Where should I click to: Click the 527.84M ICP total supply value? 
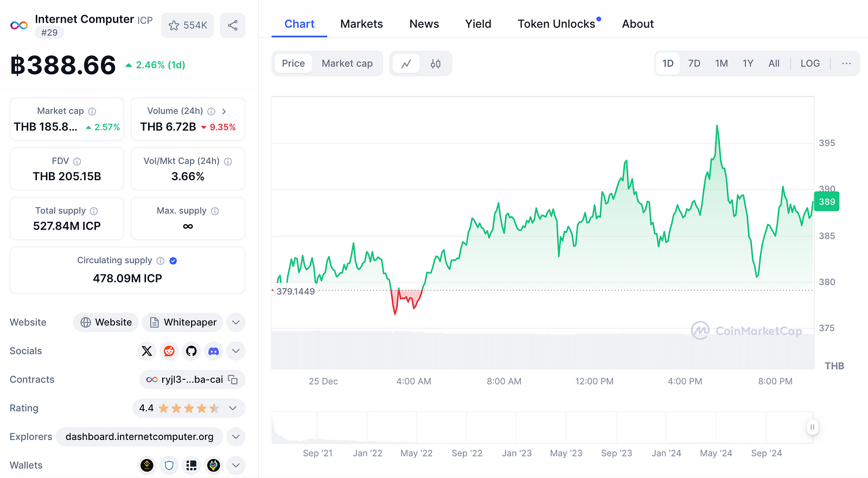67,226
